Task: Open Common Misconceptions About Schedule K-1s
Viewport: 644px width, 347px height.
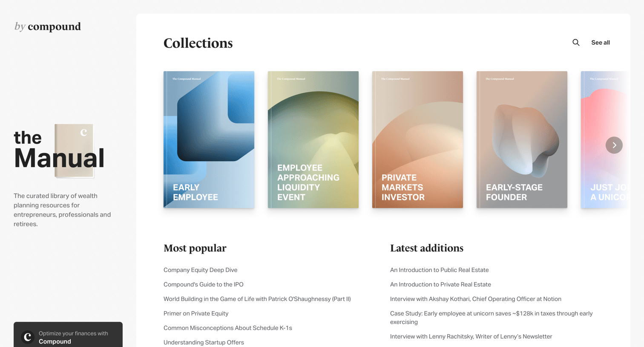Action: (x=228, y=328)
